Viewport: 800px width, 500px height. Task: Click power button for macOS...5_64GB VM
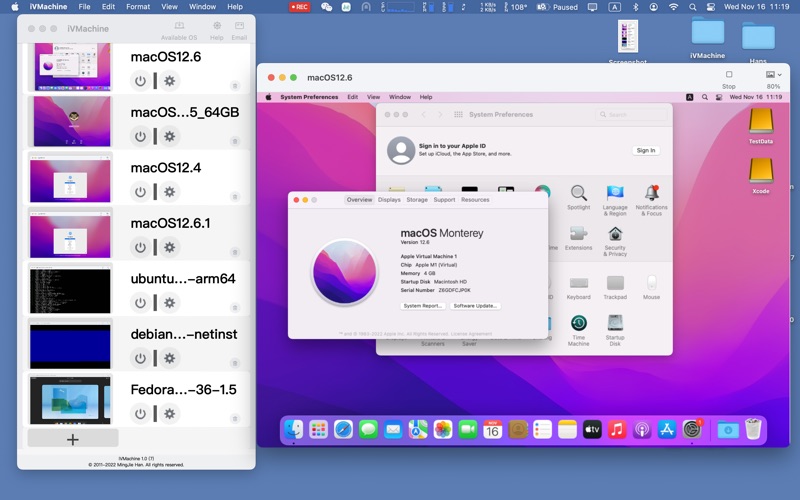tap(140, 136)
